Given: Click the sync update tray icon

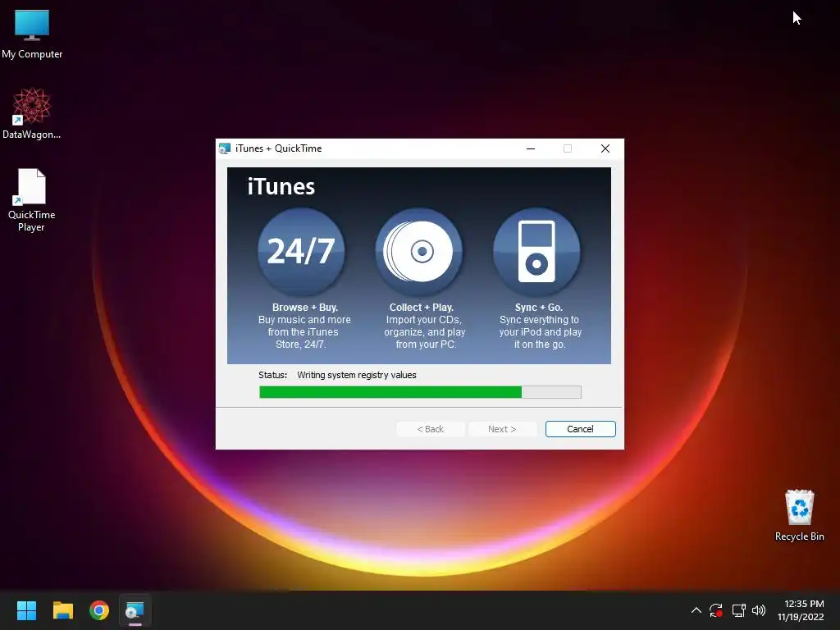Looking at the screenshot, I should (716, 610).
